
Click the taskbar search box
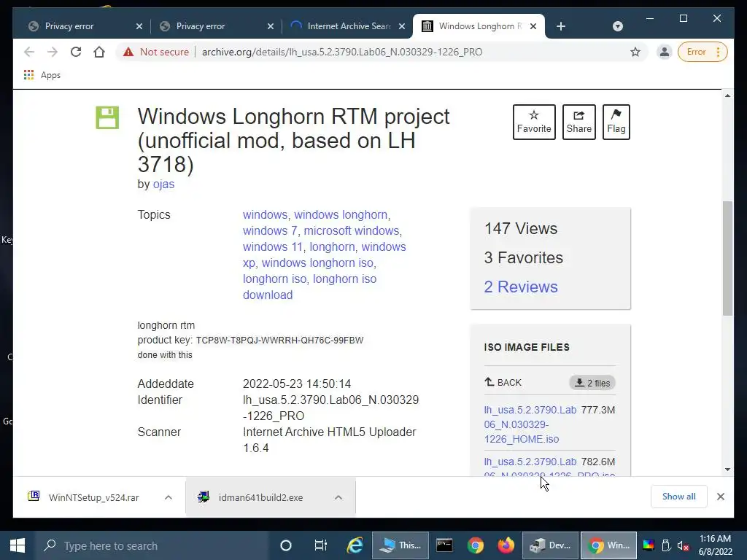[152, 545]
